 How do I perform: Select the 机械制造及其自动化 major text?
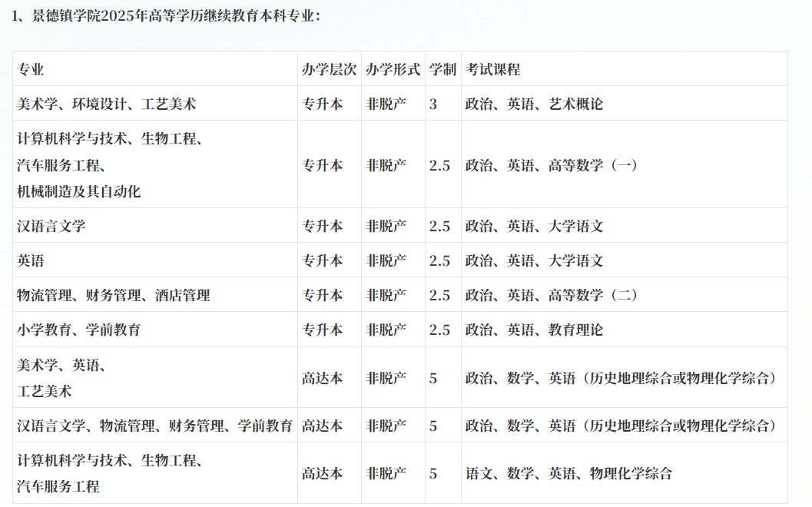pyautogui.click(x=79, y=191)
